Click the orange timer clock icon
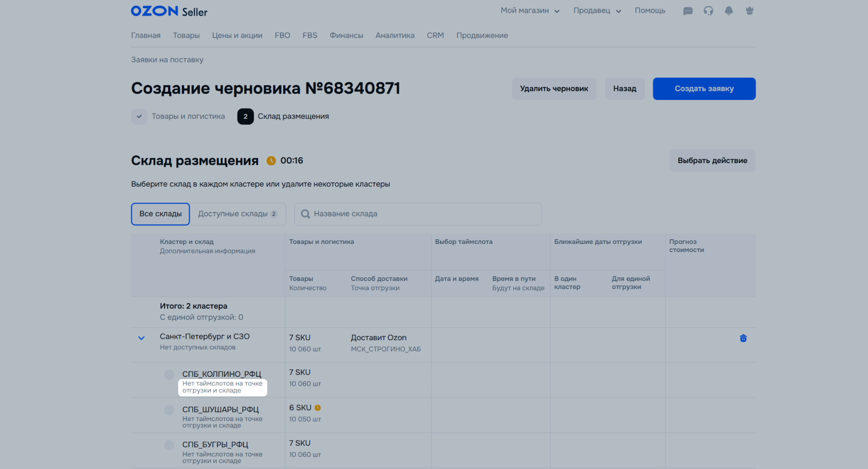Screen dimensions: 868x469 271,161
